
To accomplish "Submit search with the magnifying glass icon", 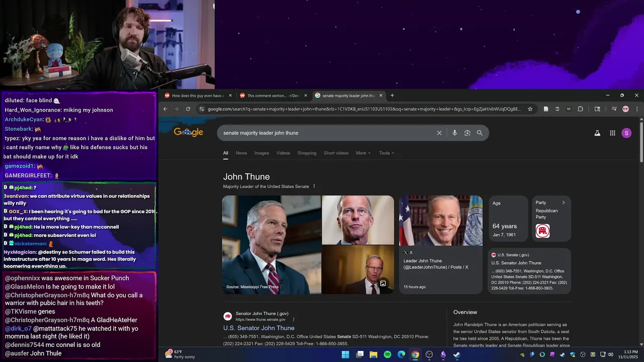I will [x=479, y=133].
